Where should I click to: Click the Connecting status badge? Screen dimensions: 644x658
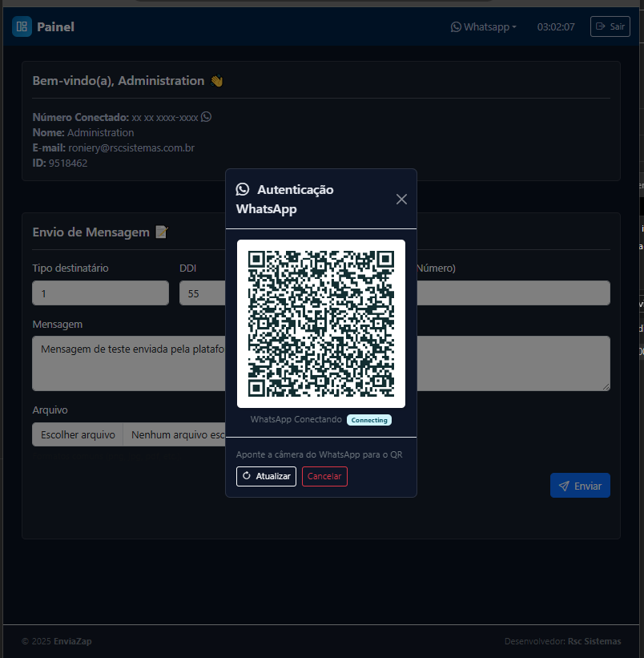(x=368, y=420)
